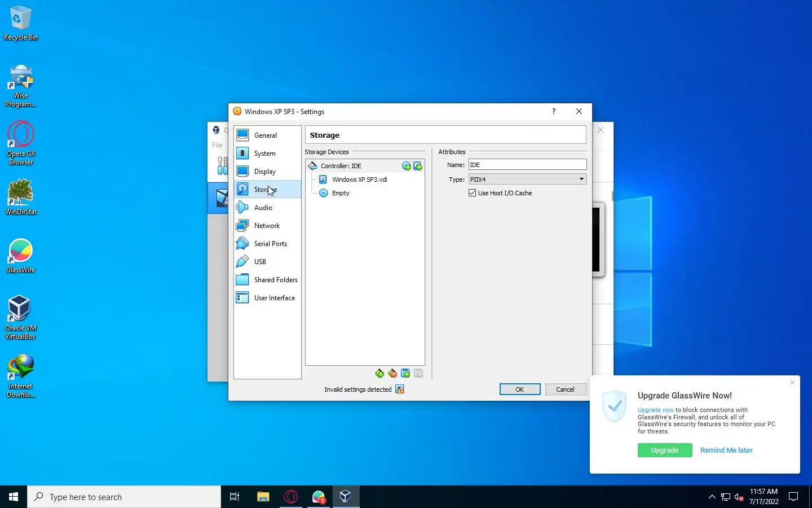
Task: Cancel the settings dialog
Action: pos(566,389)
